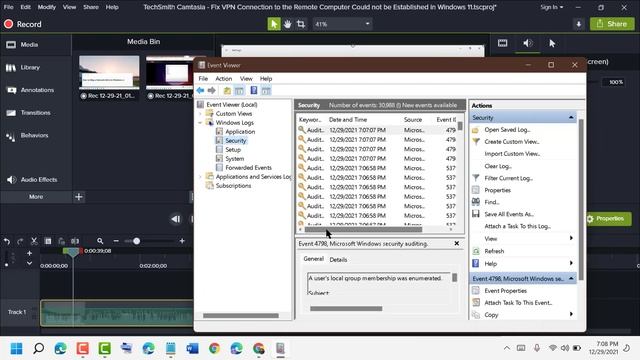Select the second Media Bin clip thumbnail
This screenshot has width=640, height=360.
[169, 72]
